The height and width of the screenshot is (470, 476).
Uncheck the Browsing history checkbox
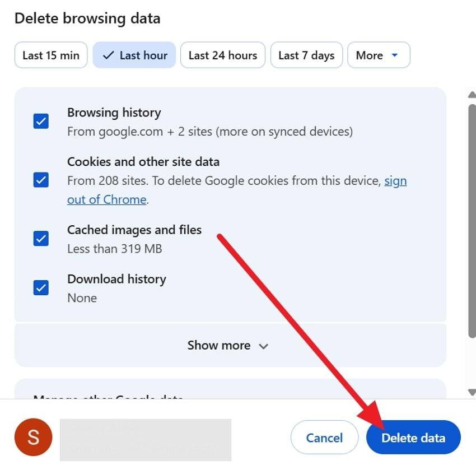[x=40, y=120]
